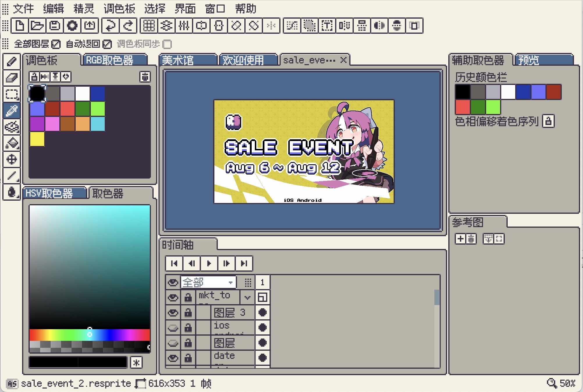Viewport: 583px width, 392px height.
Task: Click the Save file toolbar icon
Action: 54,26
